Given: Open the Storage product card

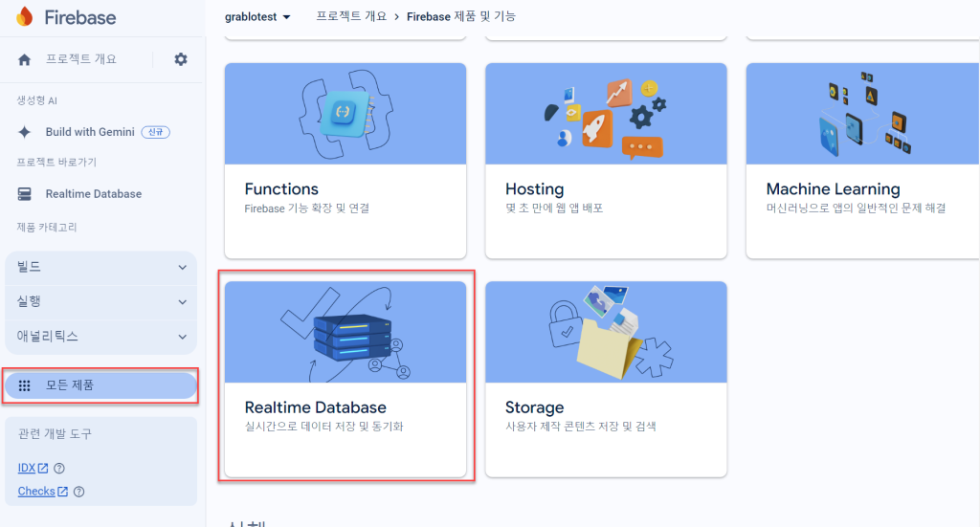Looking at the screenshot, I should (x=606, y=379).
